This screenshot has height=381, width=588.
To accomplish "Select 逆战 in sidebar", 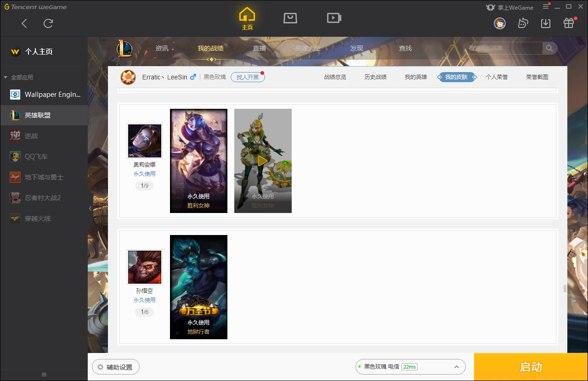I will 44,136.
